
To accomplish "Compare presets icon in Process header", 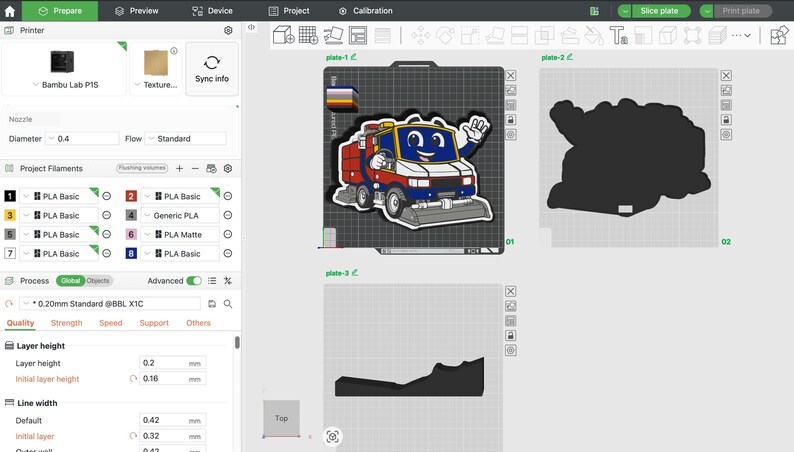I will pos(228,280).
